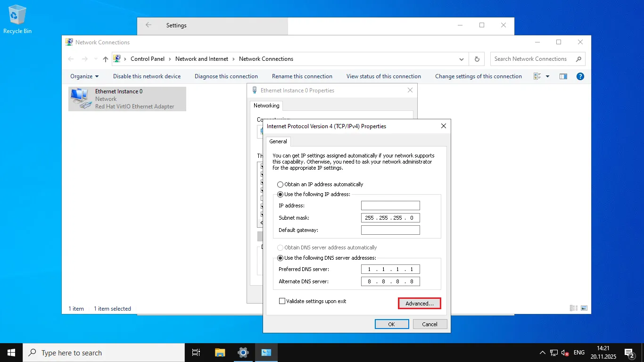Click the up arrow navigation icon

[105, 59]
